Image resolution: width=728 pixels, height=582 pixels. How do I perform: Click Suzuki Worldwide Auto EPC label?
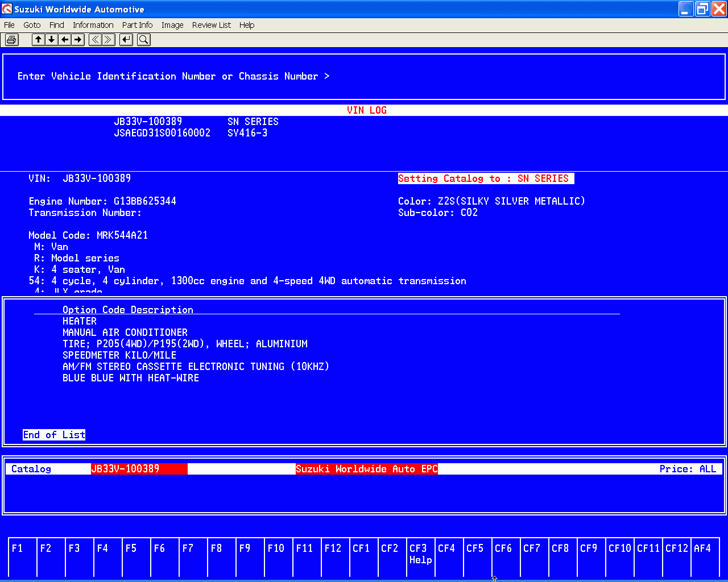point(367,469)
